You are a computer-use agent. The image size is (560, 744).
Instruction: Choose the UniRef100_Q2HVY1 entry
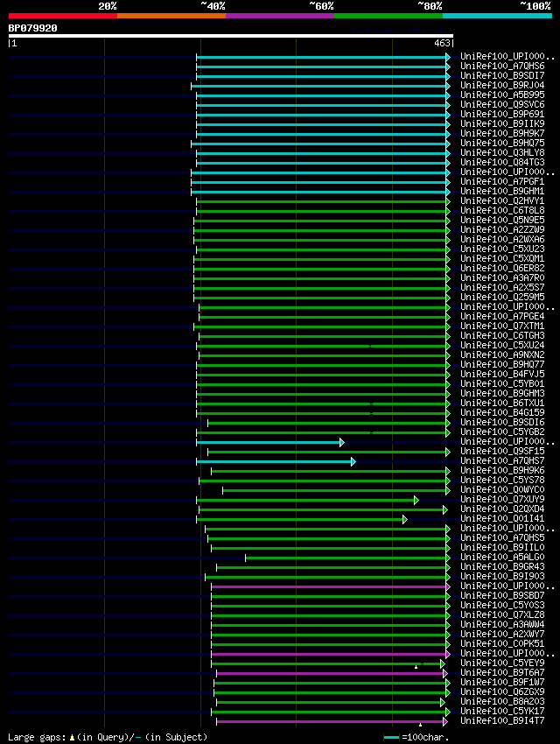coord(502,200)
